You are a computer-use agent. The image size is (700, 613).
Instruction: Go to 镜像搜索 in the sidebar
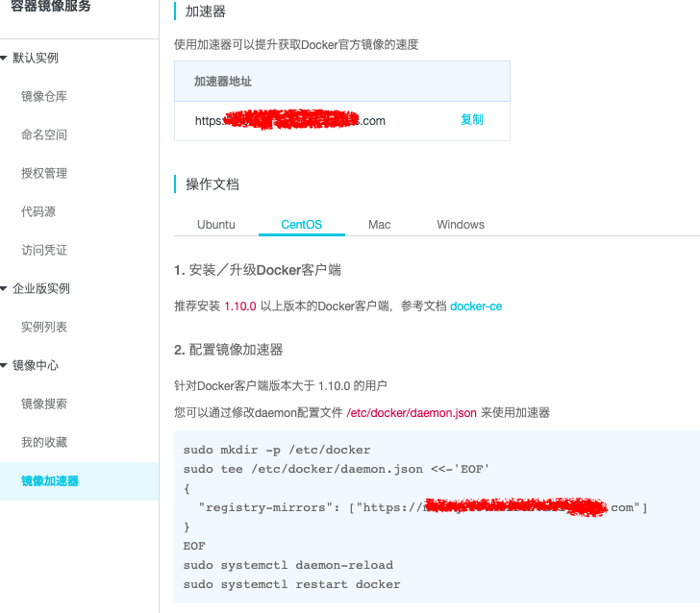(44, 404)
